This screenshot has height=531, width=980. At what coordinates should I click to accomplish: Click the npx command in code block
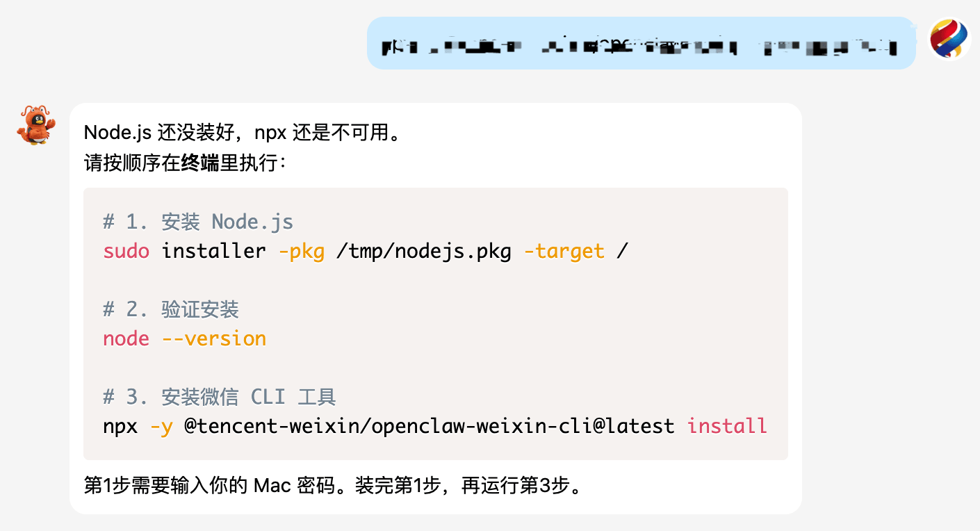pos(120,426)
